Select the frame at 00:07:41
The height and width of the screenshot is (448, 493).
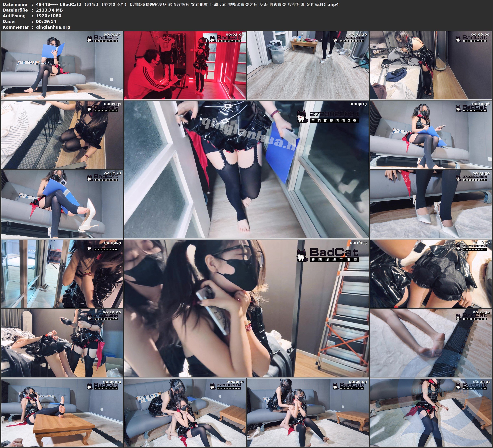[62, 134]
